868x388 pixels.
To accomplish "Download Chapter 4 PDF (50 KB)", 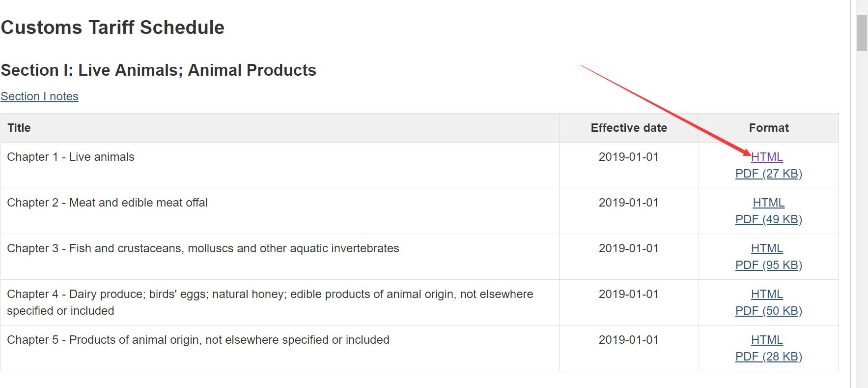I will tap(768, 311).
